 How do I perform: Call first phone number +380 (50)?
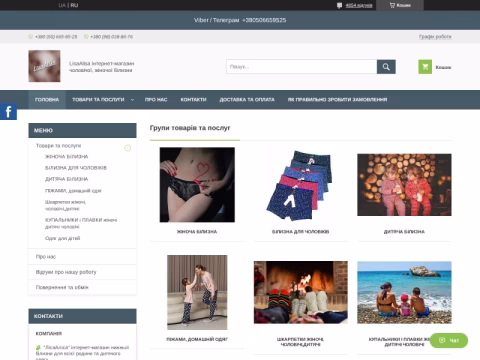[56, 37]
